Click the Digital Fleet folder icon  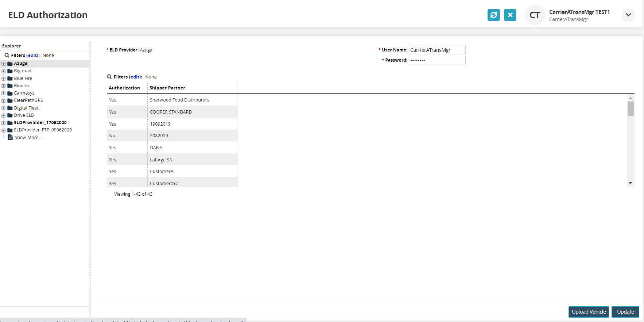click(x=10, y=108)
